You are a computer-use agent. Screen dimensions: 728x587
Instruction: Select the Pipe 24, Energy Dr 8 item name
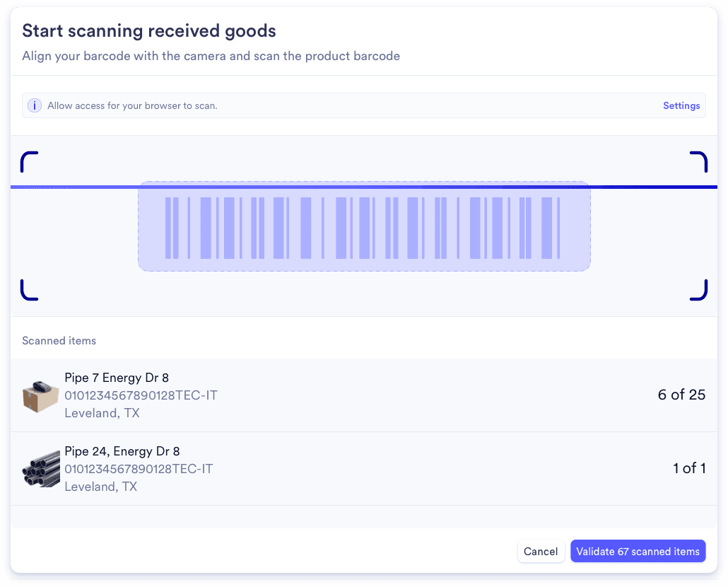[122, 451]
